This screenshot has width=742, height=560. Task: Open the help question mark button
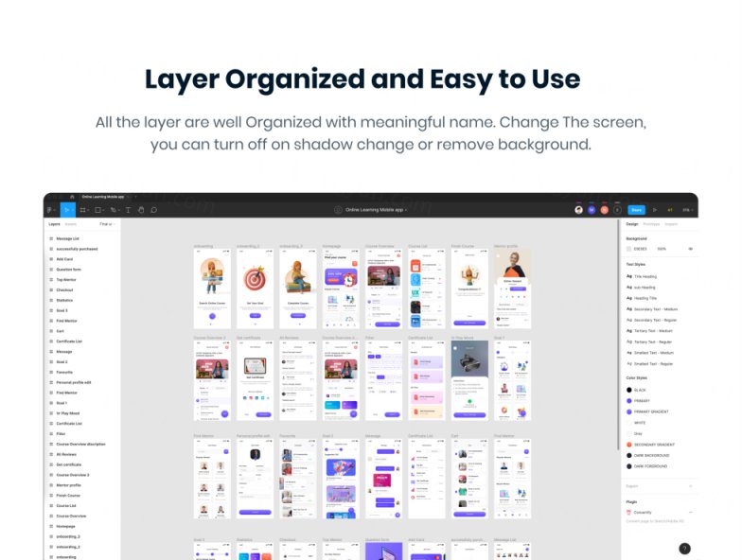point(684,548)
